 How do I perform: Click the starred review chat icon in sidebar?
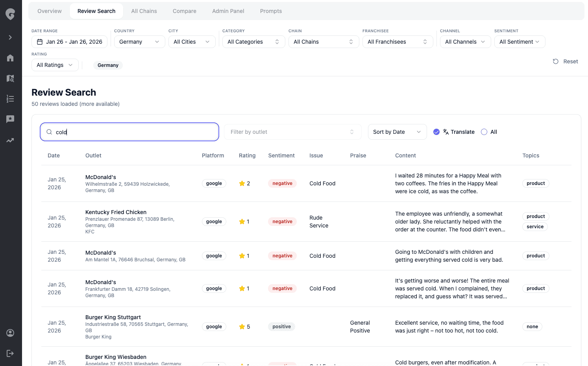10,119
